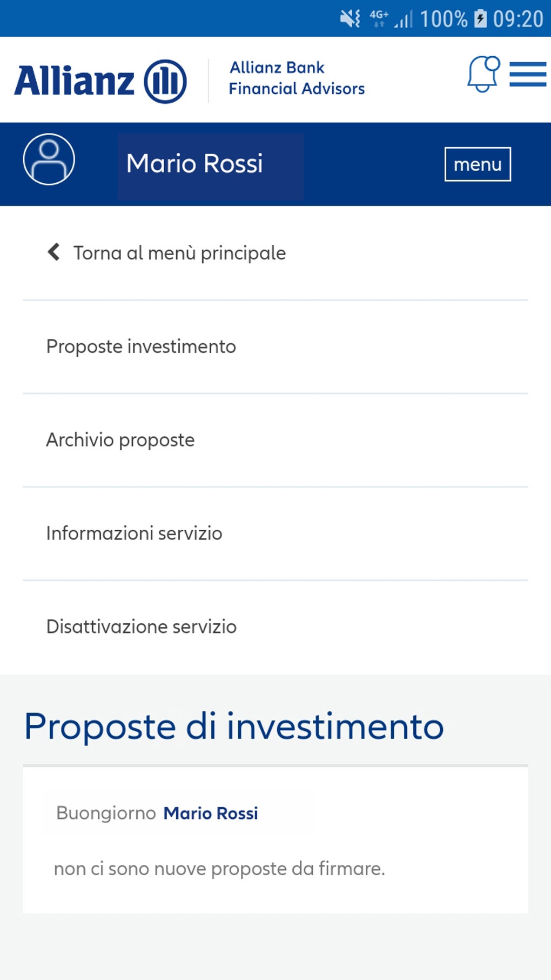Image resolution: width=551 pixels, height=980 pixels.
Task: Tap the notification bell icon
Action: click(x=482, y=74)
